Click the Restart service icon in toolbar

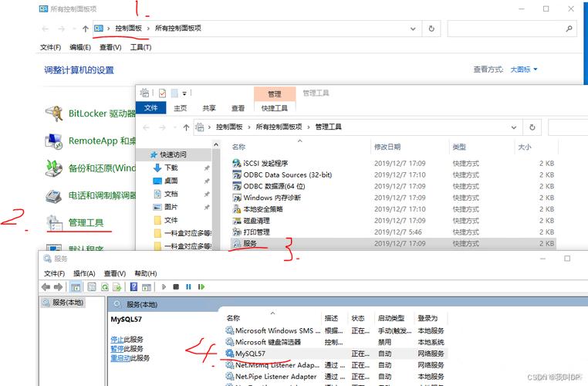201,287
